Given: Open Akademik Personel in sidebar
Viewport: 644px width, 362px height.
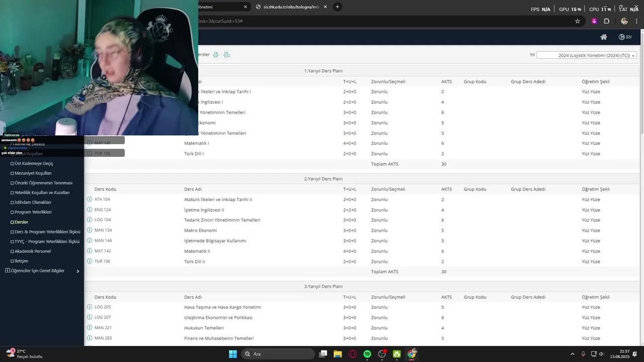Looking at the screenshot, I should (x=33, y=251).
